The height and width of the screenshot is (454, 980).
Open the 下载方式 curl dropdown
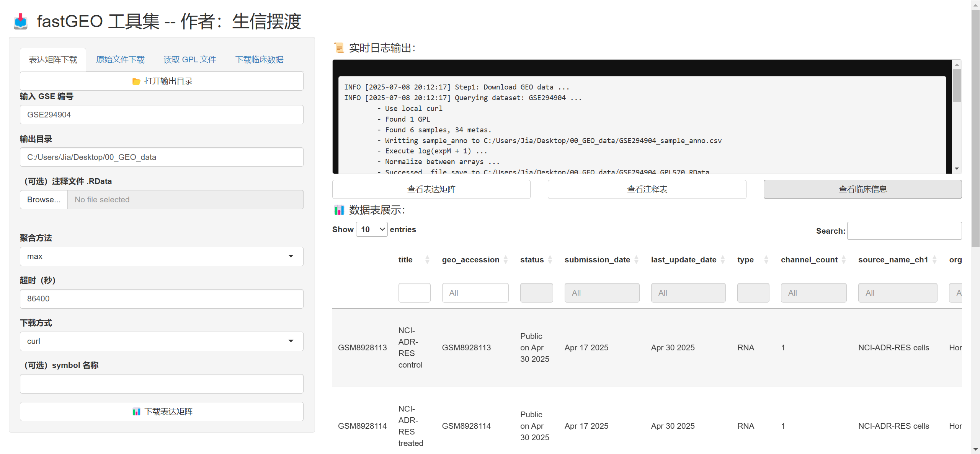point(162,341)
